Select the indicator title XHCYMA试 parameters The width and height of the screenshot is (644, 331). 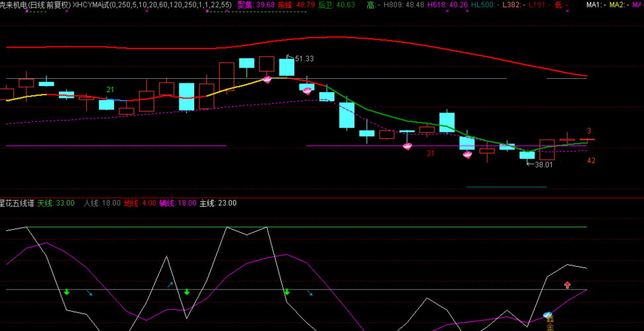coord(152,5)
